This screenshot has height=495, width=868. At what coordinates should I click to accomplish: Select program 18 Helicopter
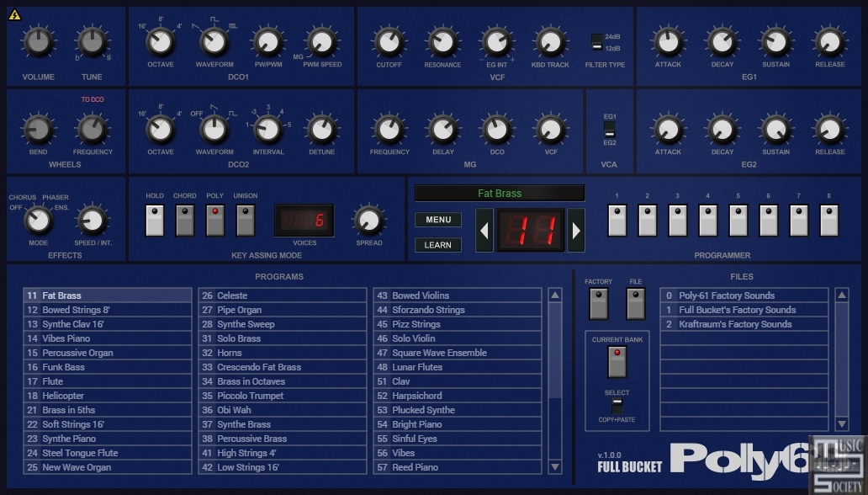click(x=108, y=396)
